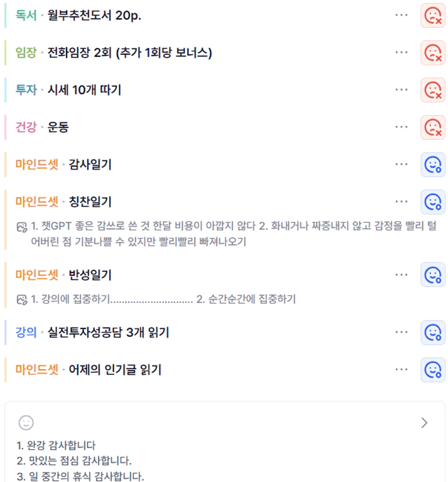Click blue smiley icon for 반성일기

click(x=433, y=275)
